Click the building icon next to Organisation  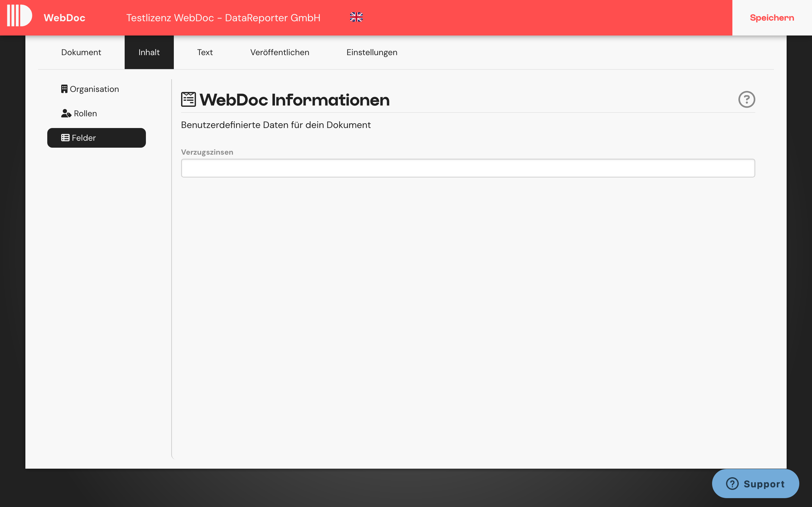click(64, 88)
